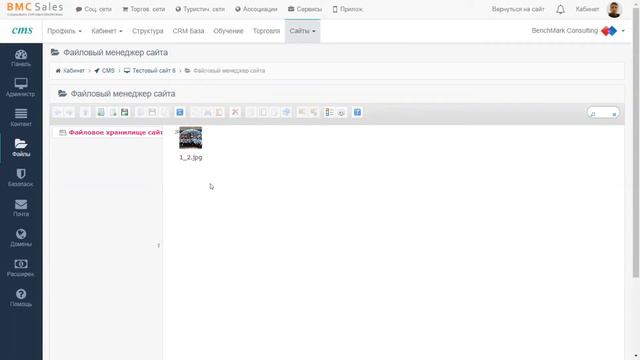Expand the Кабинет dropdown in CMS navbar
The image size is (640, 360).
pyautogui.click(x=107, y=31)
